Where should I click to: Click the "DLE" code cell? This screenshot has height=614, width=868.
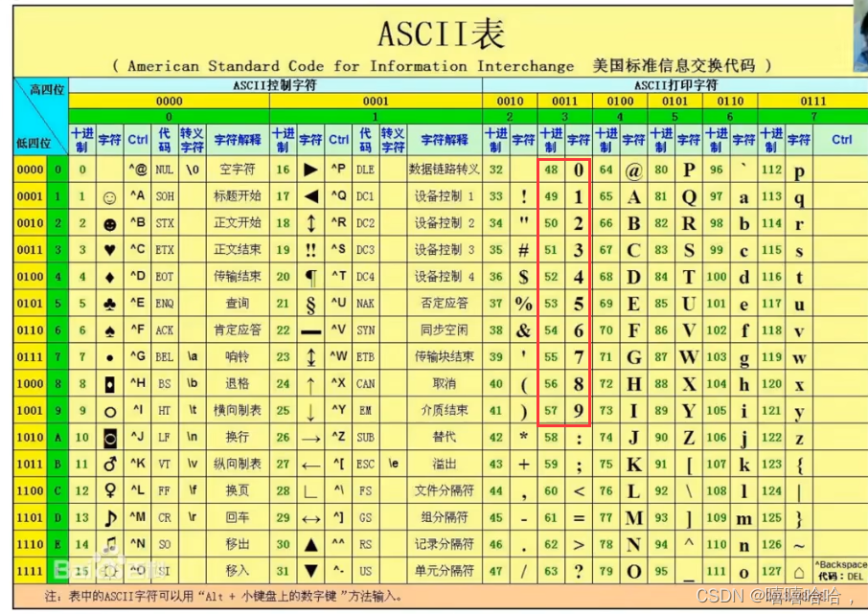(x=365, y=170)
